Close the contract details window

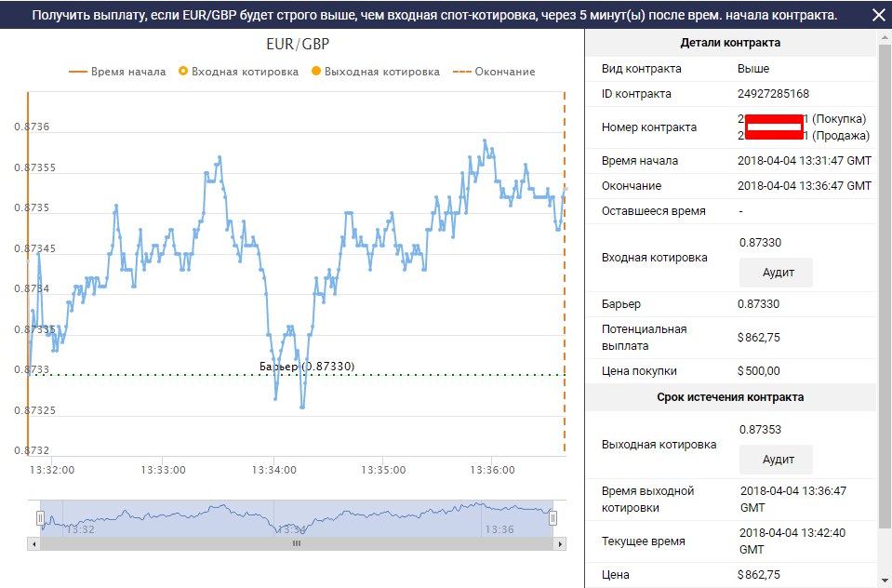(x=878, y=15)
